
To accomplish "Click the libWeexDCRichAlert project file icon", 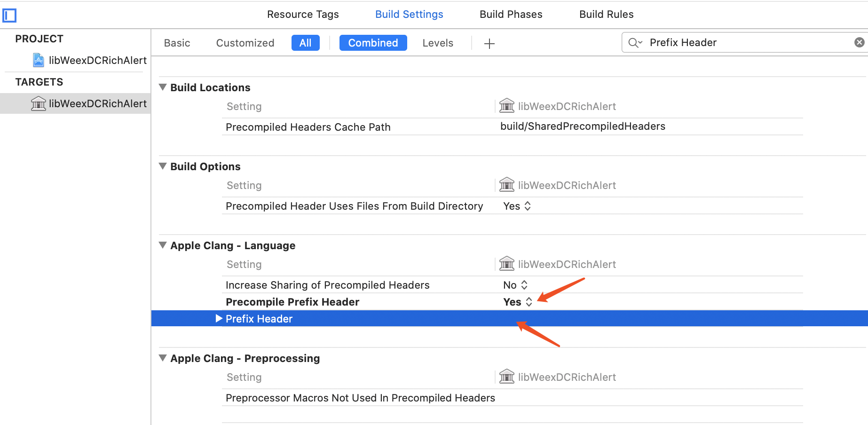I will [39, 60].
